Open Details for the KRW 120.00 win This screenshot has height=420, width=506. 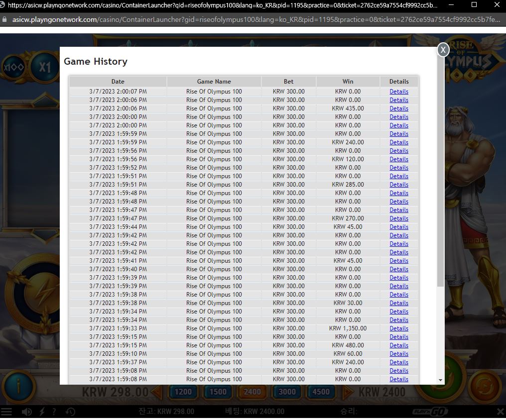[399, 159]
